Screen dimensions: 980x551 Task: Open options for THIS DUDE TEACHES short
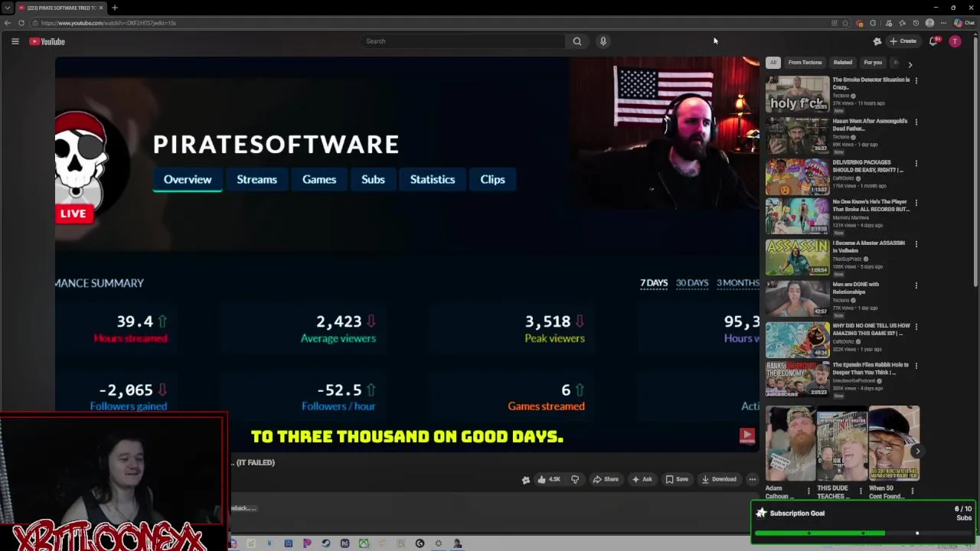pyautogui.click(x=860, y=491)
